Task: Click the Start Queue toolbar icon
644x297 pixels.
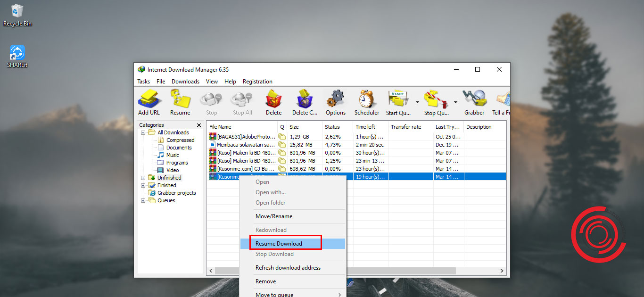Action: [398, 102]
